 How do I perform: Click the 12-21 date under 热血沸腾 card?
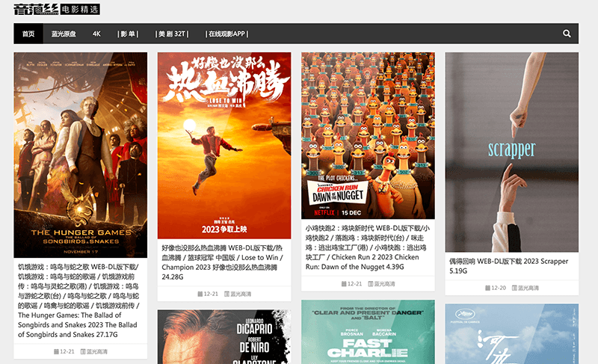(x=208, y=294)
